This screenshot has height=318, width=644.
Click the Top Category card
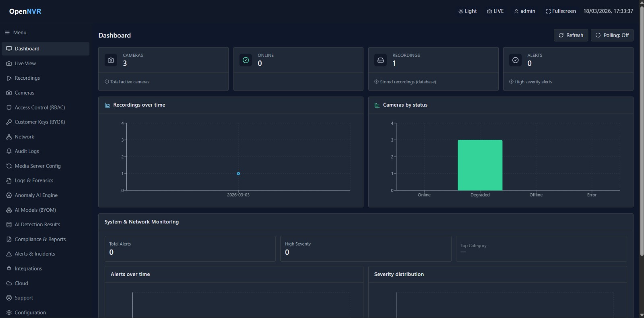pos(541,249)
